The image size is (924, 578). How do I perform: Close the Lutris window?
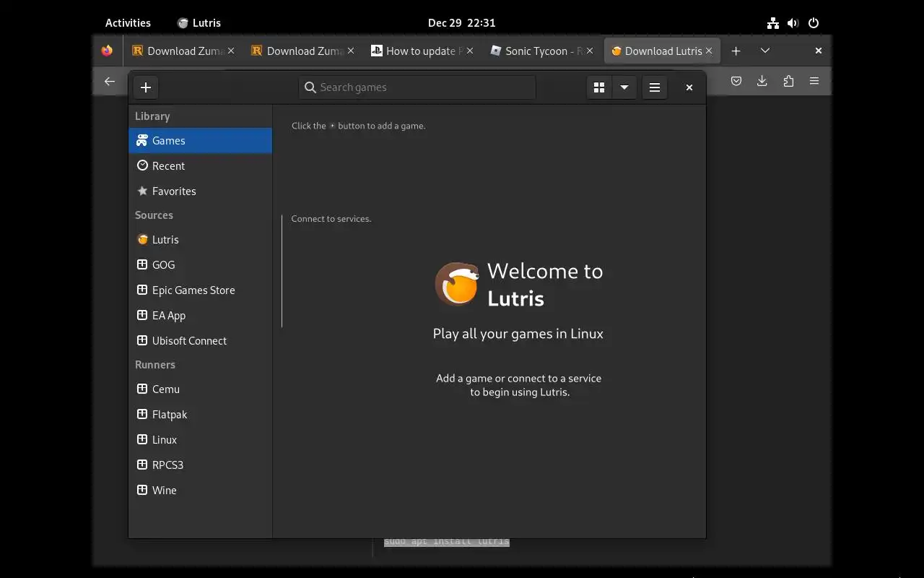[x=689, y=87]
